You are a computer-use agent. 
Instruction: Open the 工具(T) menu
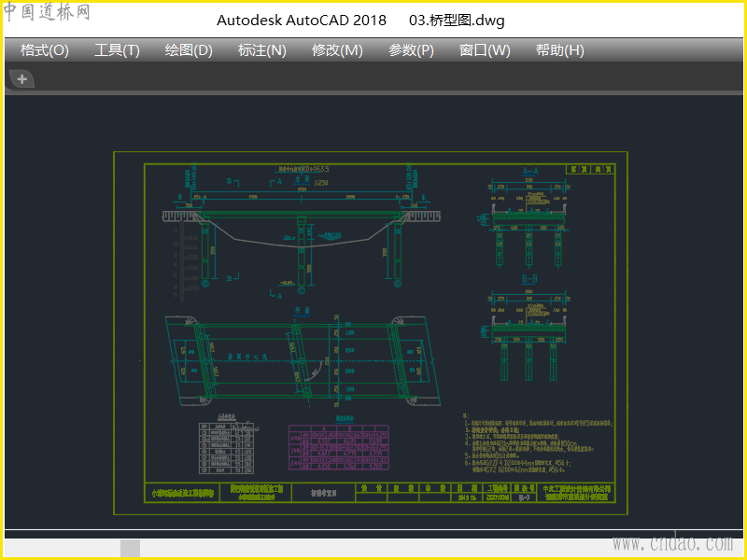[x=117, y=50]
